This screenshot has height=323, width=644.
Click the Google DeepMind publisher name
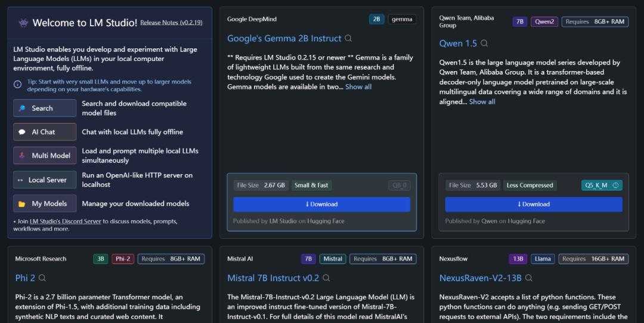[x=252, y=19]
